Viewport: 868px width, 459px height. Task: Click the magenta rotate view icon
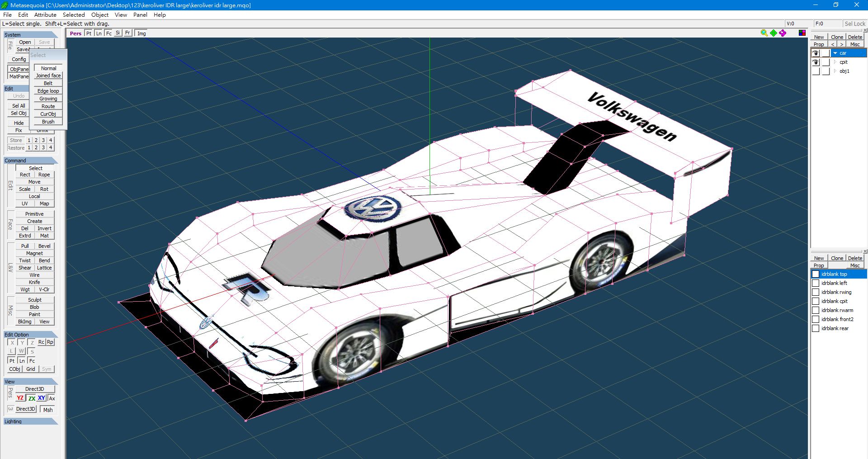tap(783, 33)
